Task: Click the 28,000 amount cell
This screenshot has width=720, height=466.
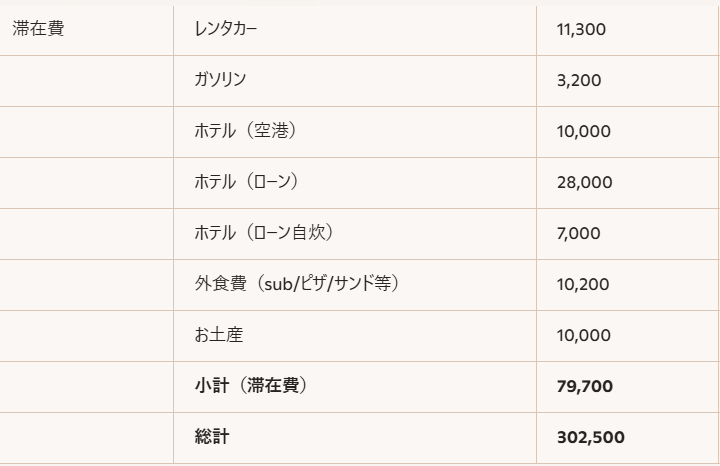Action: pos(584,182)
